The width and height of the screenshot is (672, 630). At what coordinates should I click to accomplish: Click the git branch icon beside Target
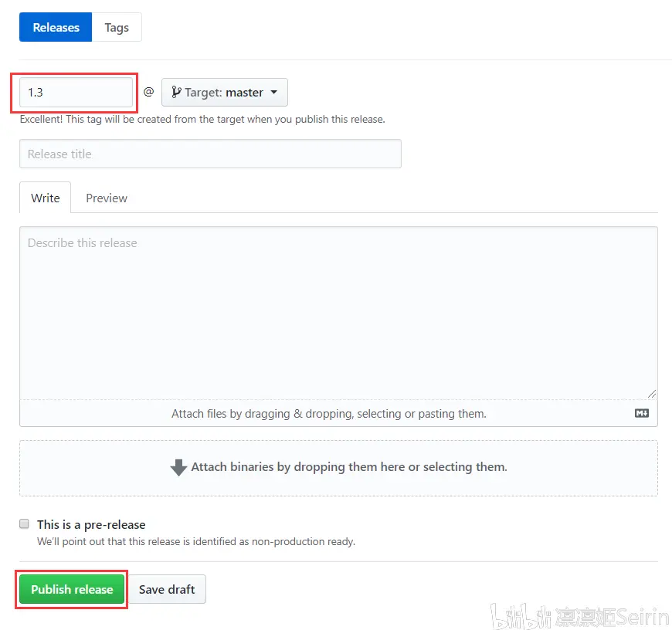(x=176, y=92)
